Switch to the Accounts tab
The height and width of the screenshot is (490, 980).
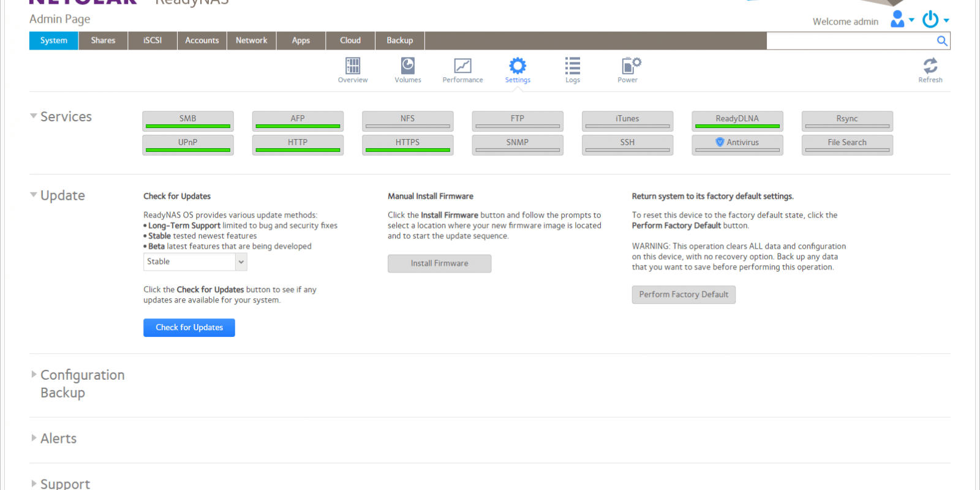tap(202, 40)
